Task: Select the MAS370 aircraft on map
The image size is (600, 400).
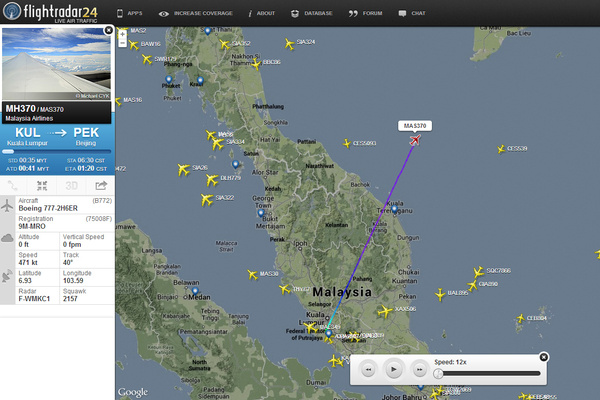Action: (414, 140)
